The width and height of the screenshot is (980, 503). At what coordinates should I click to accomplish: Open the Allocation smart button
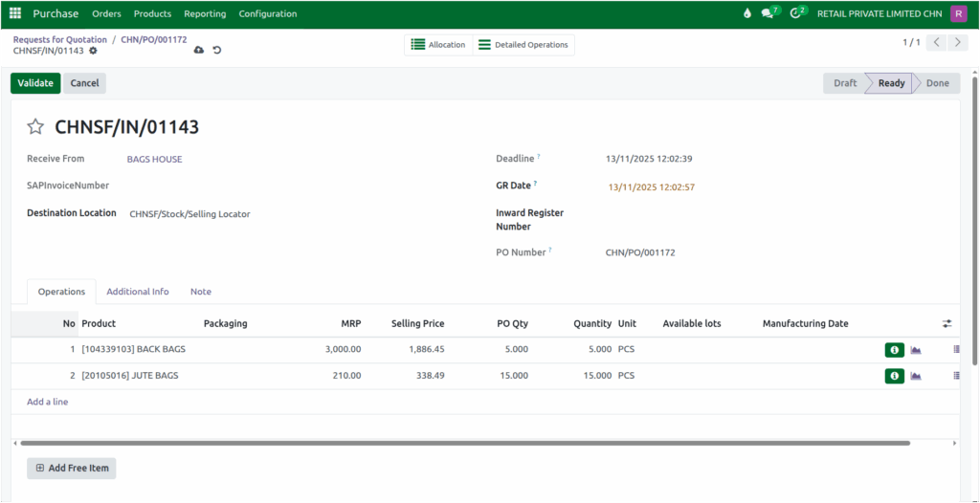(x=438, y=45)
